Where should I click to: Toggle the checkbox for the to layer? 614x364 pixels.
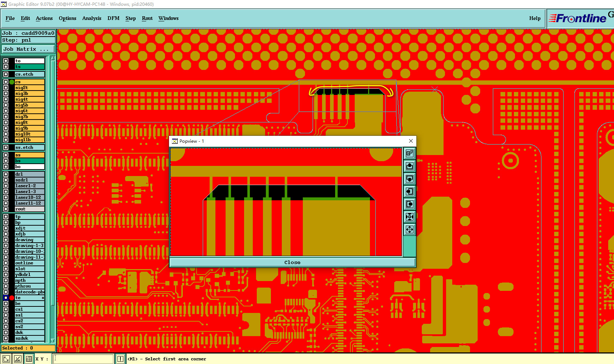[x=6, y=61]
